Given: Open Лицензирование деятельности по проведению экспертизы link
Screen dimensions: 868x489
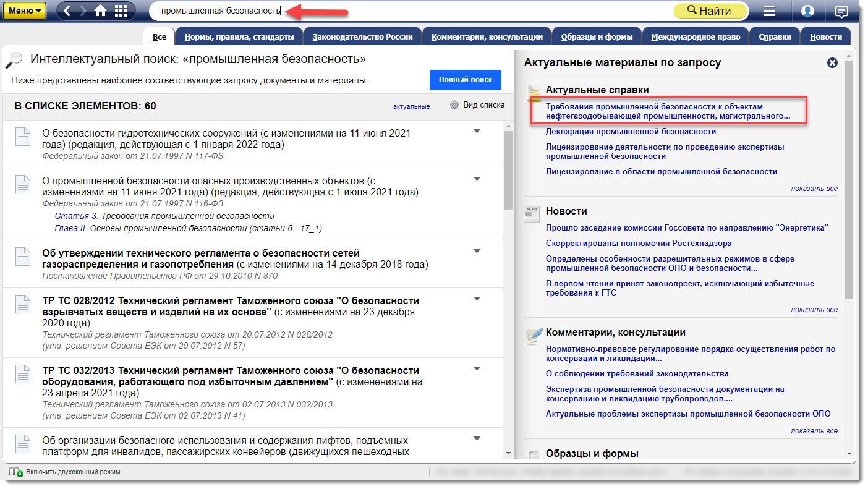Looking at the screenshot, I should [665, 151].
